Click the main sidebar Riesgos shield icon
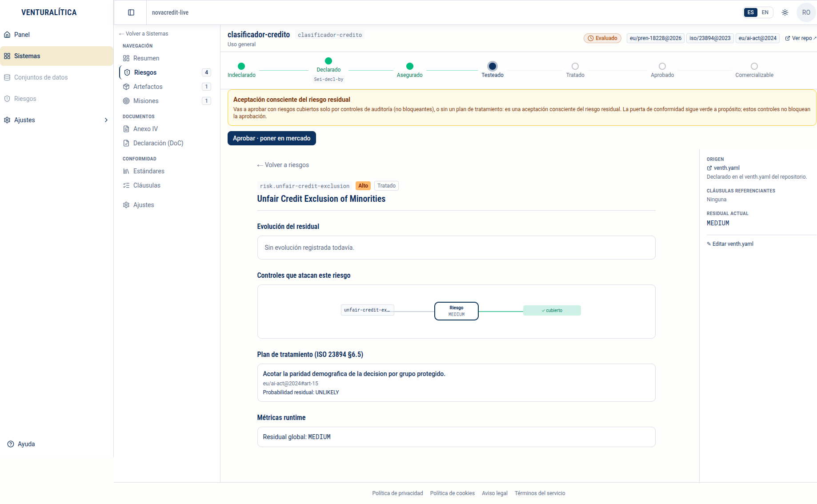 [x=7, y=99]
